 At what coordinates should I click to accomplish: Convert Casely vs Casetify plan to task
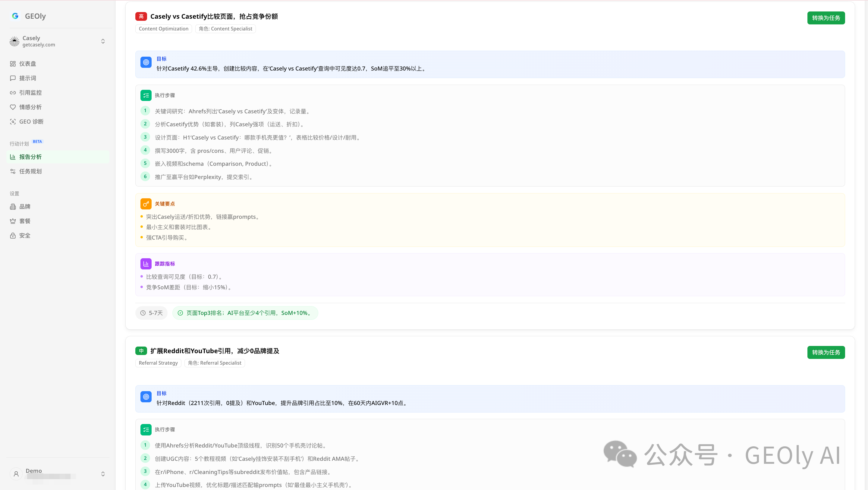[x=826, y=18]
